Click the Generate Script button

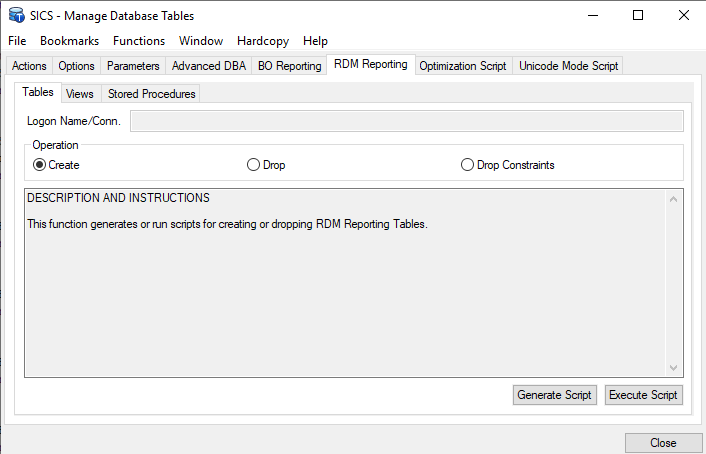coord(554,395)
